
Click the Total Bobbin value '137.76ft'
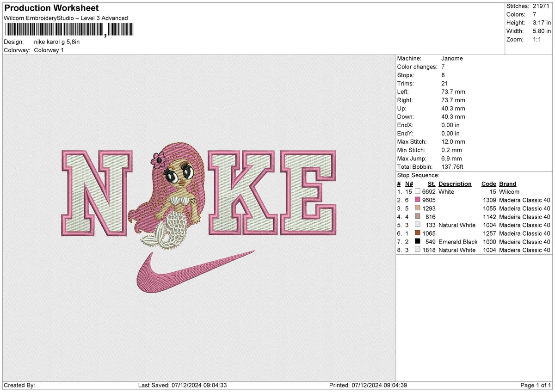[x=453, y=166]
